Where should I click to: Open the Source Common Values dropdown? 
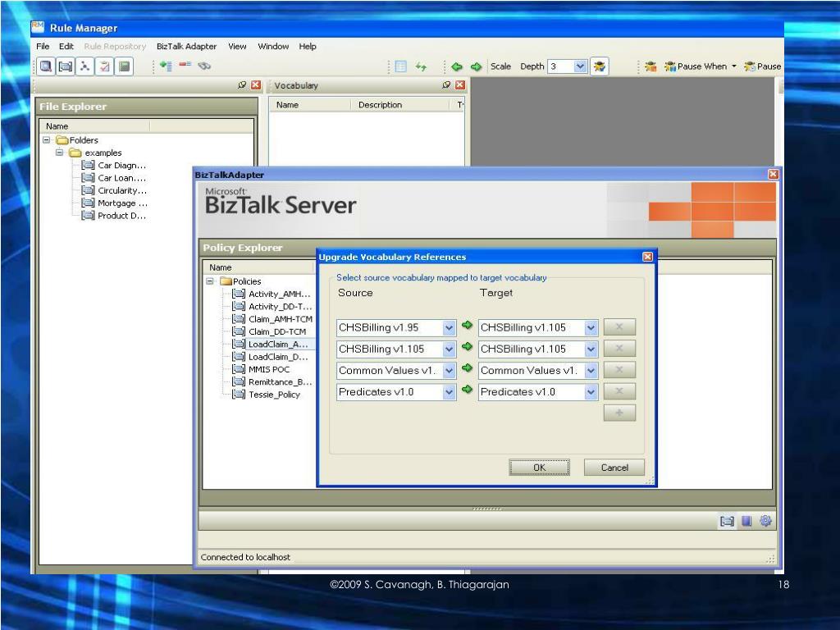click(x=449, y=371)
